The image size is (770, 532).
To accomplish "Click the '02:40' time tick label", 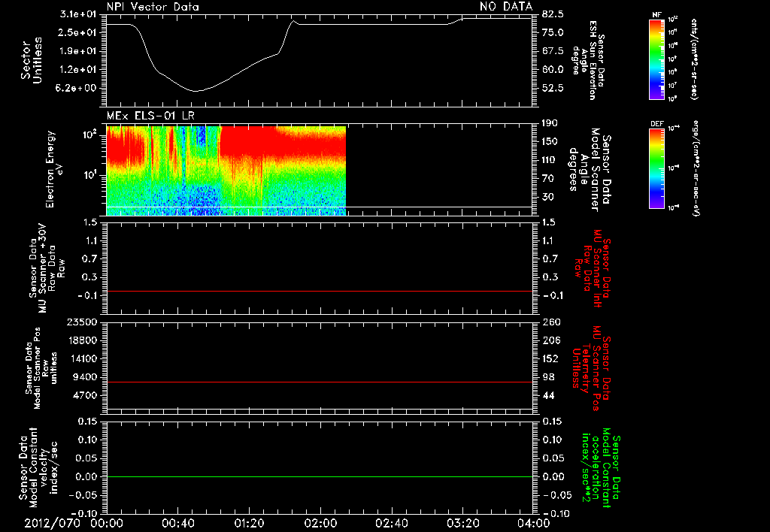I will (x=392, y=523).
